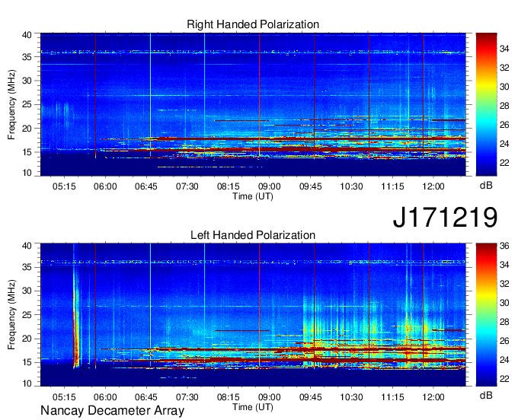Click the 09:45 time tick of the Right Handed plot
Image resolution: width=518 pixels, height=420 pixels.
pos(311,186)
